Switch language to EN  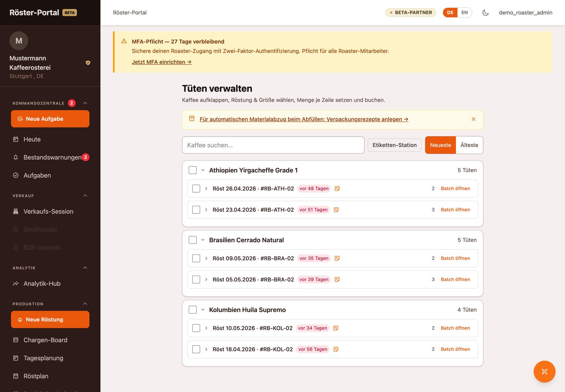tap(465, 13)
